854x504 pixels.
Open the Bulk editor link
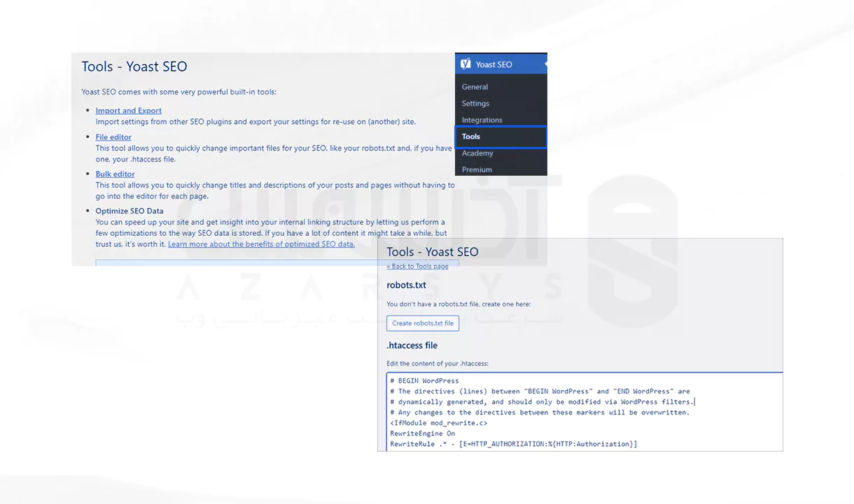click(x=115, y=174)
